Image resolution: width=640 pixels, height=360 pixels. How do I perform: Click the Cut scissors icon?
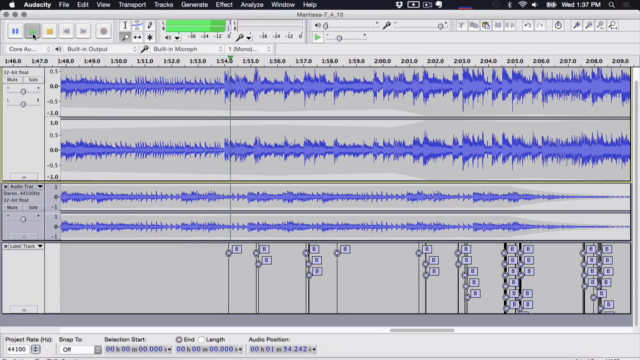pyautogui.click(x=462, y=25)
